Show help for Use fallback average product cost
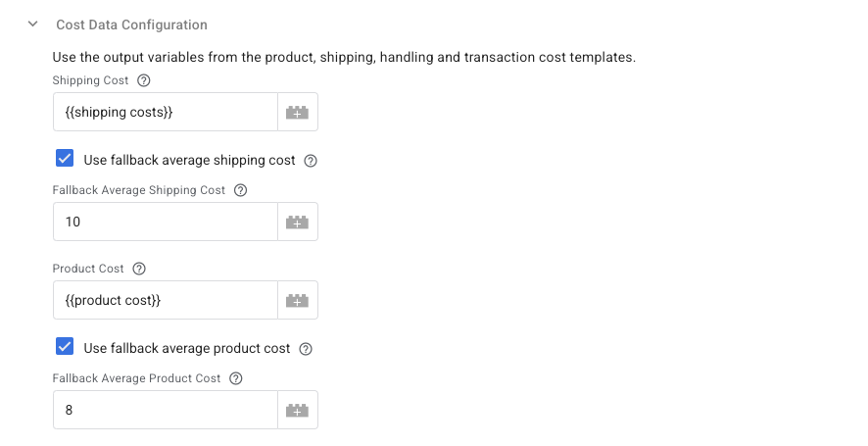868x446 pixels. tap(306, 349)
